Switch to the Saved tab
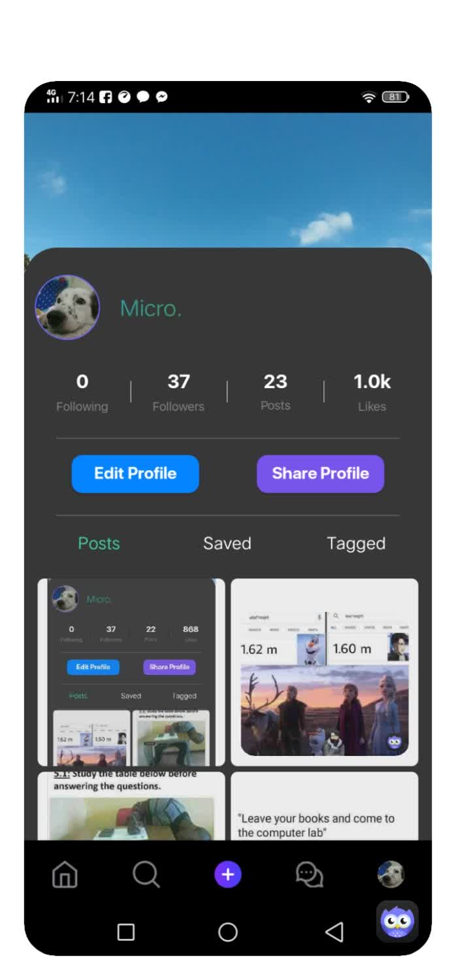The height and width of the screenshot is (980, 456). click(227, 544)
